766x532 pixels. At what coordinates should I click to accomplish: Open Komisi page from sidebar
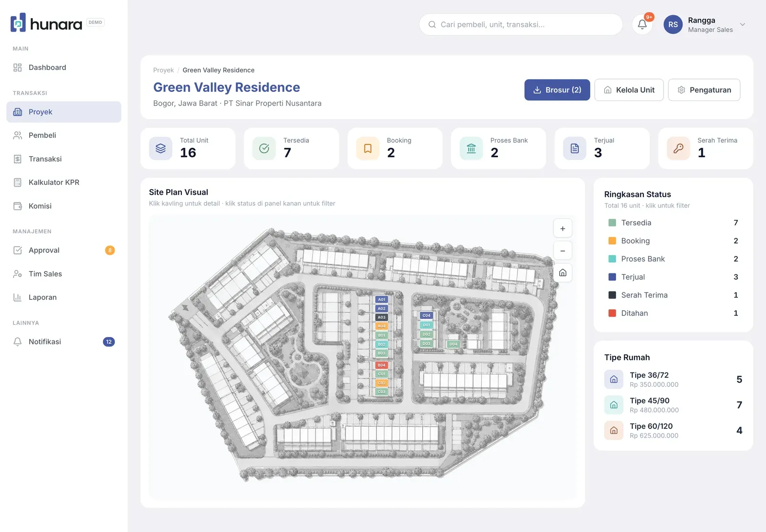64,206
